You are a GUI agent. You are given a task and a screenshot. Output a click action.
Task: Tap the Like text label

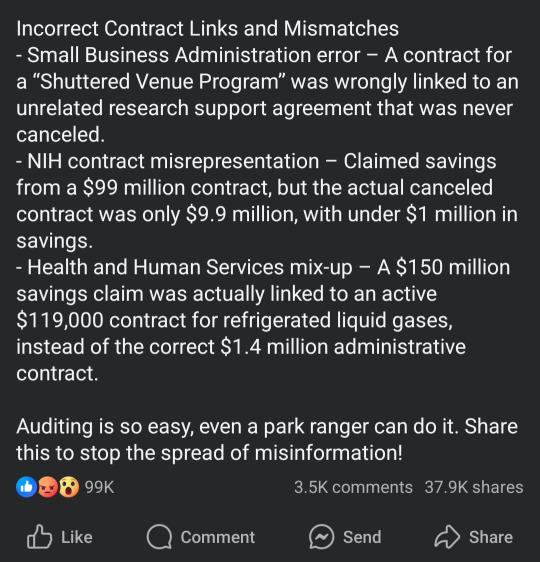click(77, 537)
